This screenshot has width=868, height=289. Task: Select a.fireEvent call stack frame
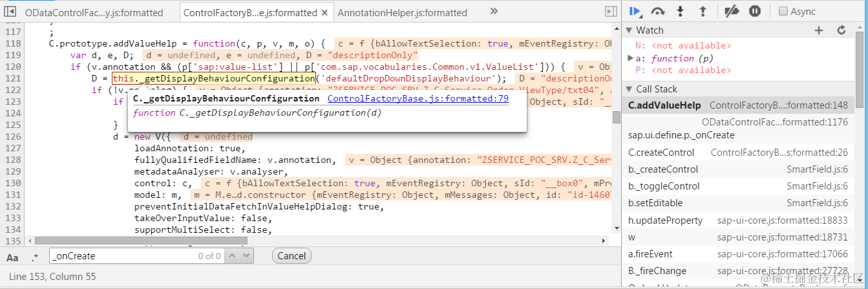[x=737, y=254]
